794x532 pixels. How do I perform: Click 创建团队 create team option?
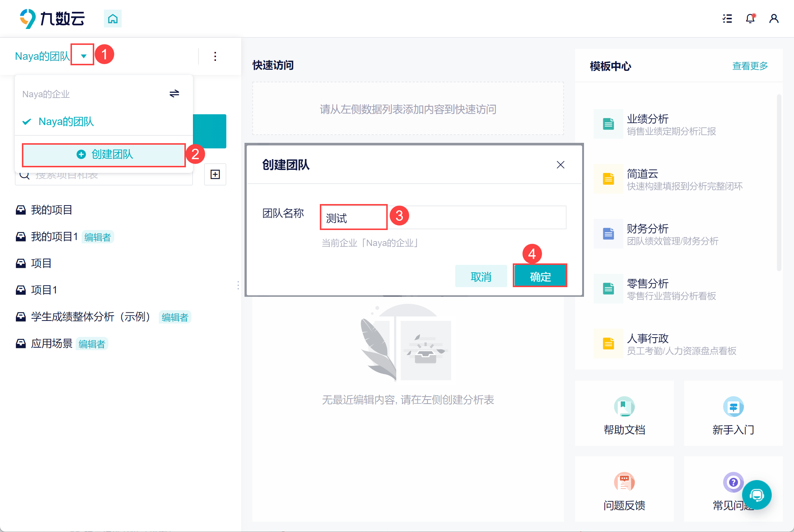click(104, 154)
